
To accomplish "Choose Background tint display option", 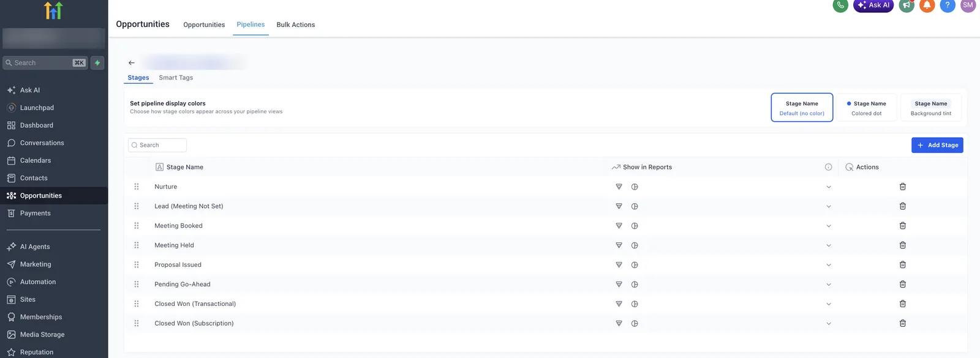I will tap(931, 108).
